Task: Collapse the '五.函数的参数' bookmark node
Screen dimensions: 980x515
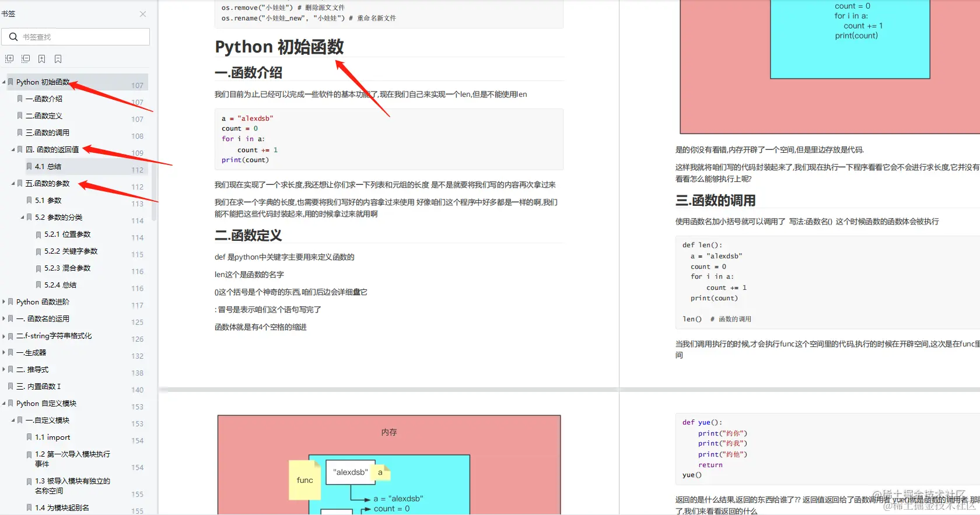Action: pyautogui.click(x=13, y=184)
